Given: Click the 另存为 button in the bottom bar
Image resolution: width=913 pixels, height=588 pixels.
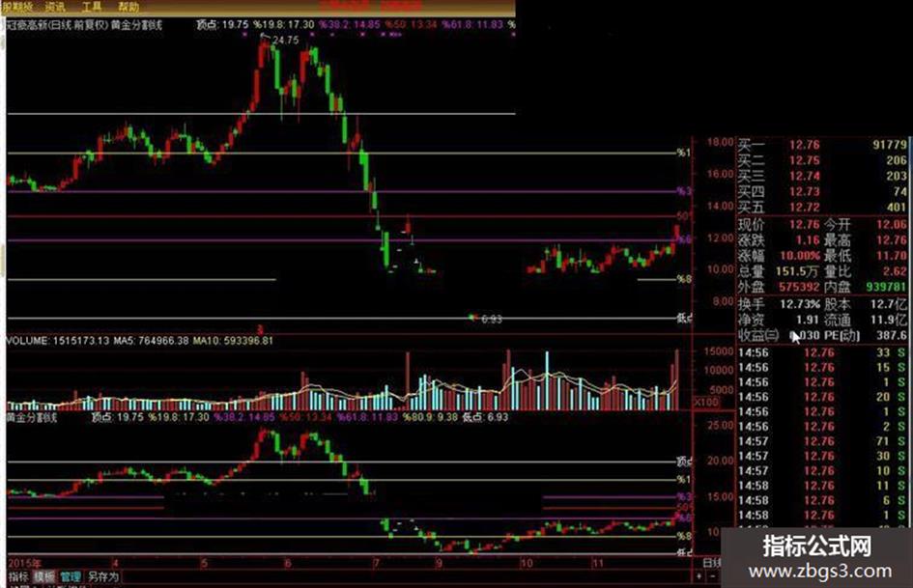Looking at the screenshot, I should point(103,577).
